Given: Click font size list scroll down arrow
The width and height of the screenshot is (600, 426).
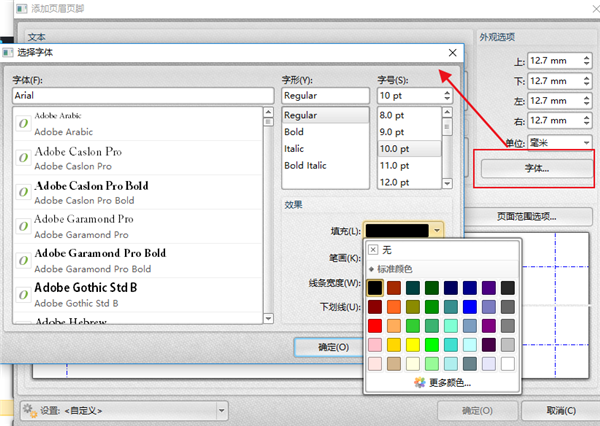Looking at the screenshot, I should [447, 184].
